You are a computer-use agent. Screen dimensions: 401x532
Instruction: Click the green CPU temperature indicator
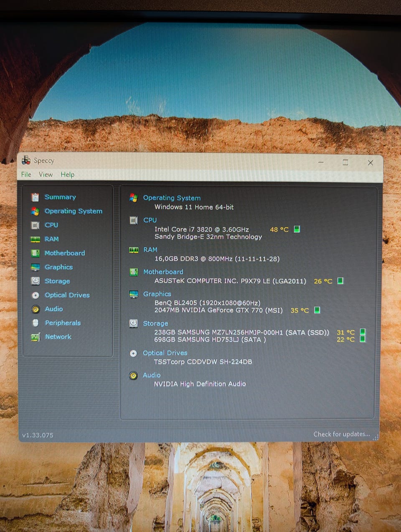(297, 229)
